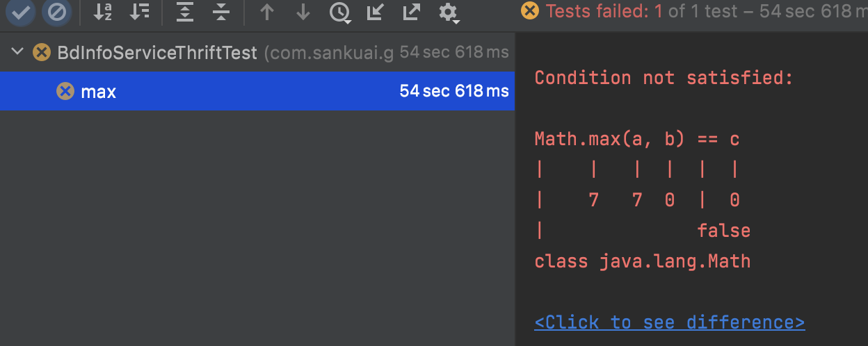Sort tests by duration

point(140,12)
